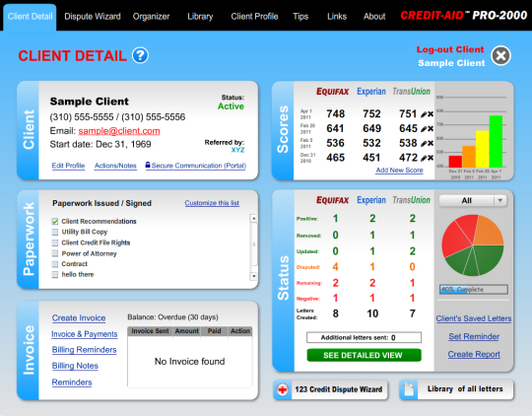
Task: Click Create Report link
Action: (474, 354)
